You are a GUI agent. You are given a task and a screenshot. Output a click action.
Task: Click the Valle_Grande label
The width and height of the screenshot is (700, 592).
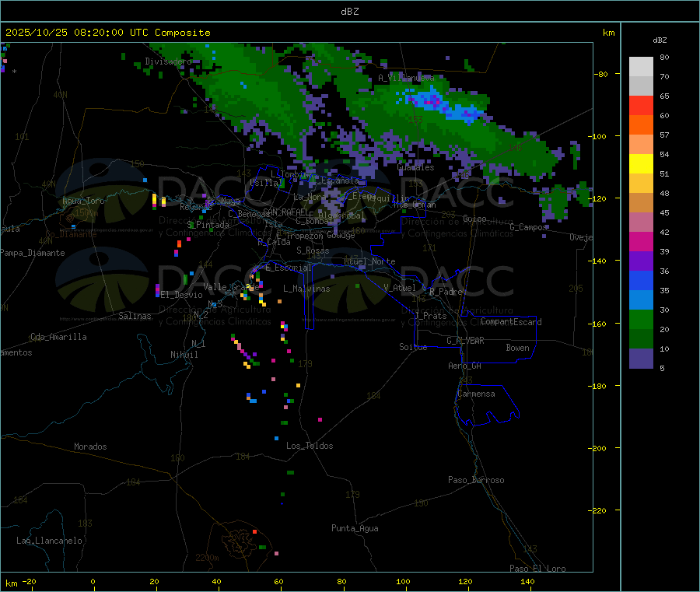231,287
